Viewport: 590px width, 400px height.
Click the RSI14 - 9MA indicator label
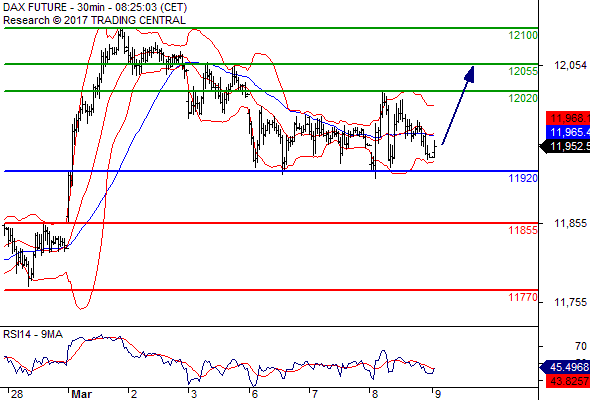(x=33, y=334)
